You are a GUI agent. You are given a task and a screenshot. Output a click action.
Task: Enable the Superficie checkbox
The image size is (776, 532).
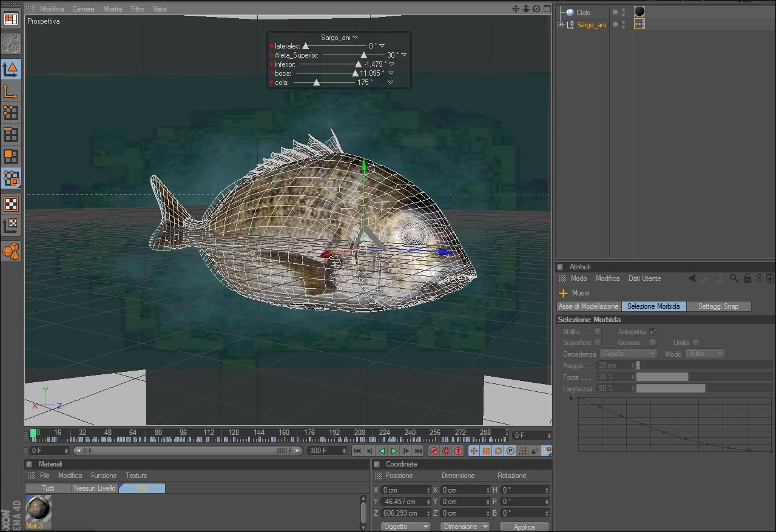[x=598, y=343]
